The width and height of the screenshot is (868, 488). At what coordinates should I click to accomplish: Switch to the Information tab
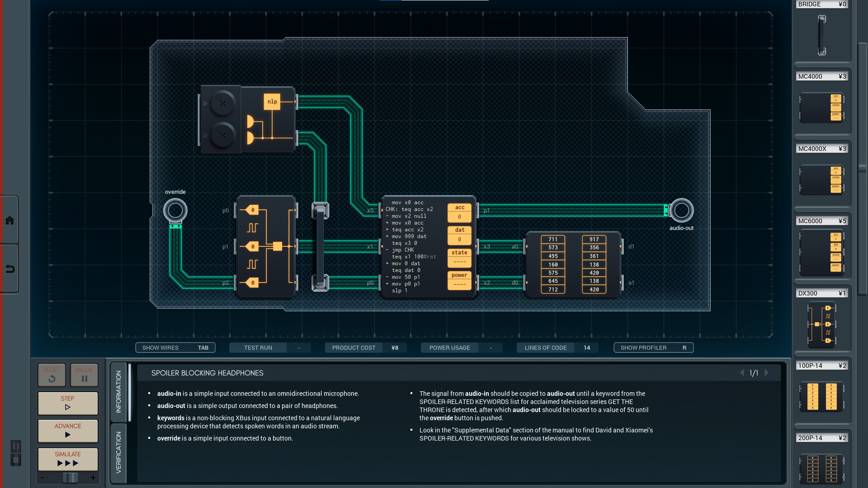pos(118,392)
